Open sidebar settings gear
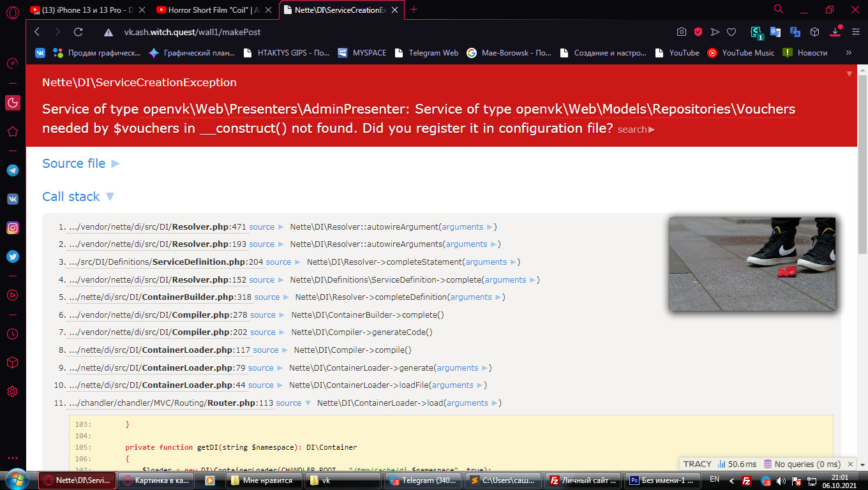This screenshot has width=868, height=490. (x=12, y=391)
